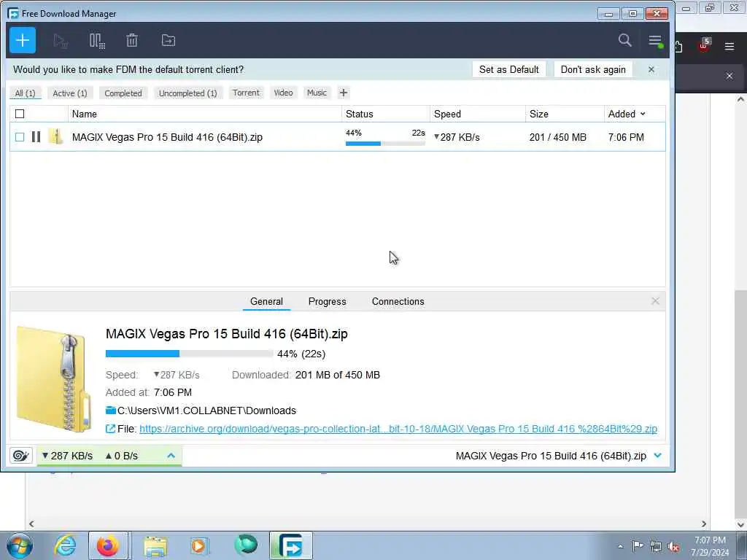Delete selected download with the trash icon
Screen dimensions: 747x560
tap(132, 41)
